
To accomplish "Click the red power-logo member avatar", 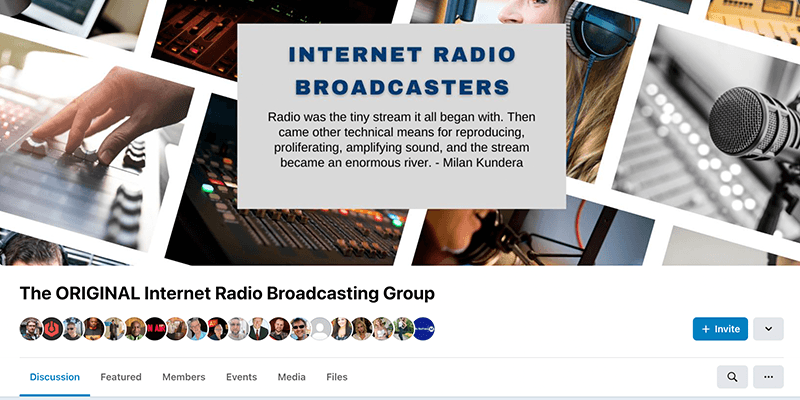I will click(x=50, y=329).
